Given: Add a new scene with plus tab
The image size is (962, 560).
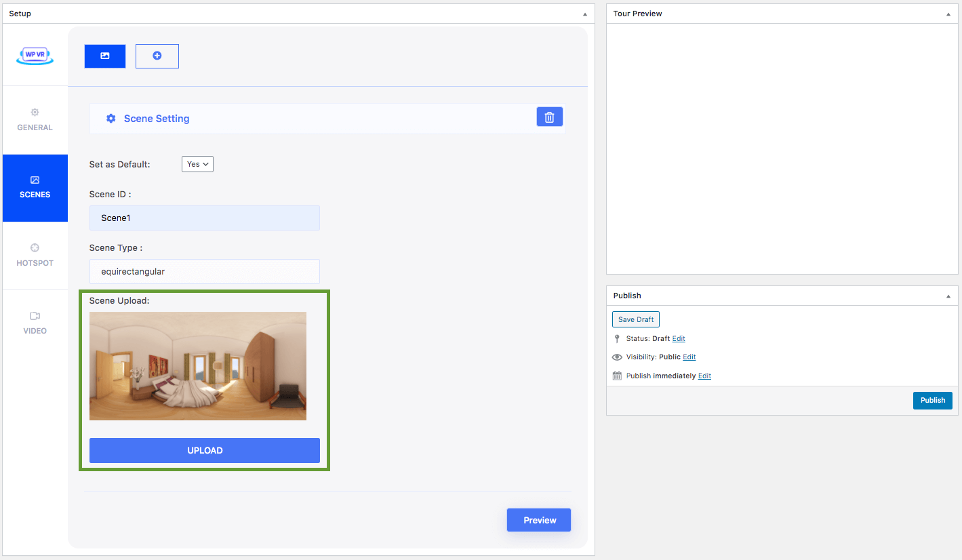Looking at the screenshot, I should tap(157, 56).
